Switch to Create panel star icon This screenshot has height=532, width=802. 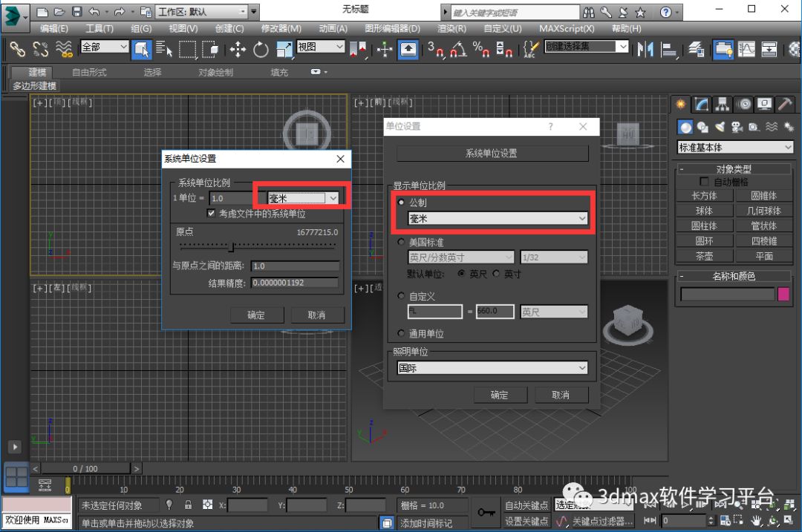681,105
